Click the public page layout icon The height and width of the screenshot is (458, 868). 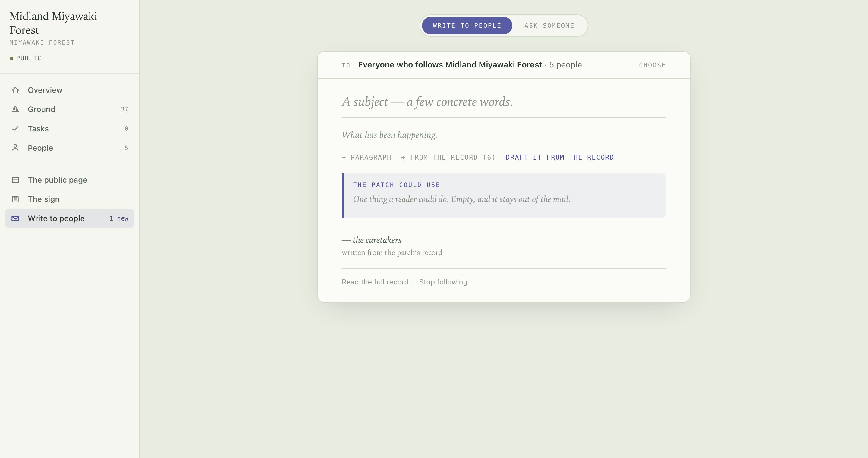pos(15,180)
